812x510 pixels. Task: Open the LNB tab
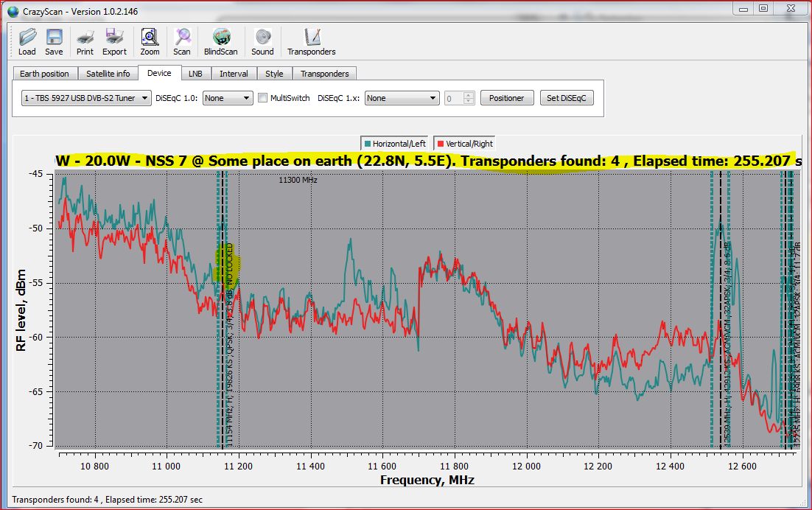pos(195,74)
